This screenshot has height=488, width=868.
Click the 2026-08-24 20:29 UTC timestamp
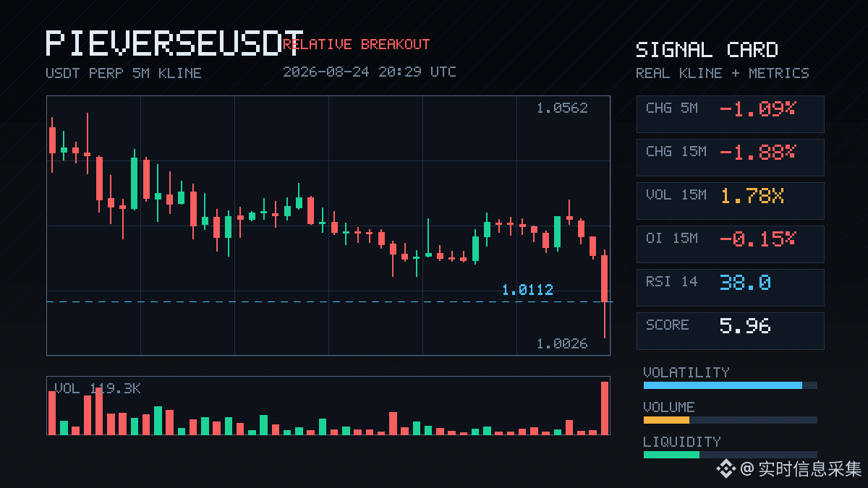click(x=370, y=72)
